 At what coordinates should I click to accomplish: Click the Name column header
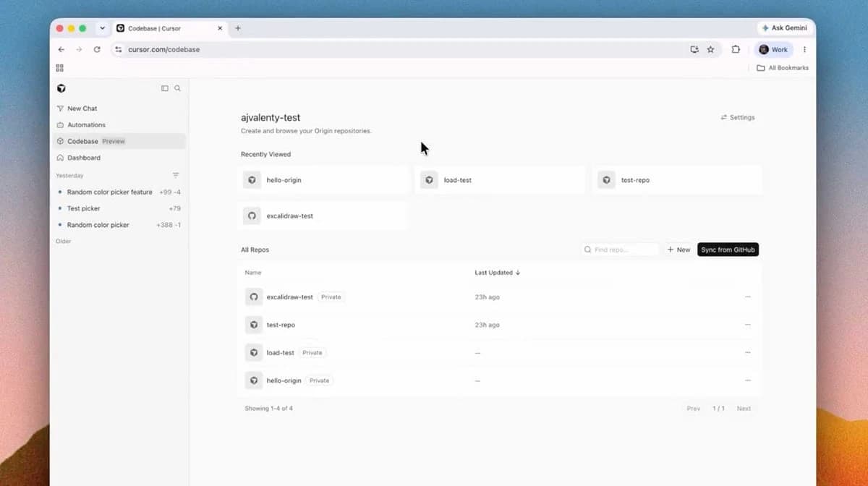pyautogui.click(x=253, y=273)
